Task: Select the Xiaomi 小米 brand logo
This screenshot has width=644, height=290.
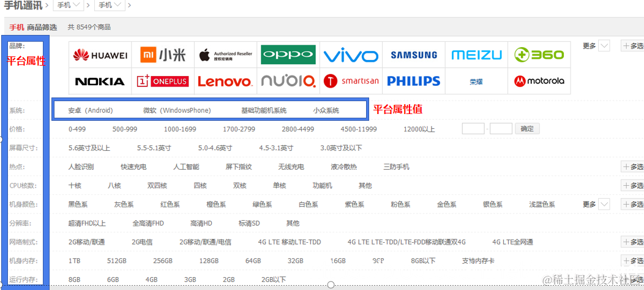Action: (163, 55)
